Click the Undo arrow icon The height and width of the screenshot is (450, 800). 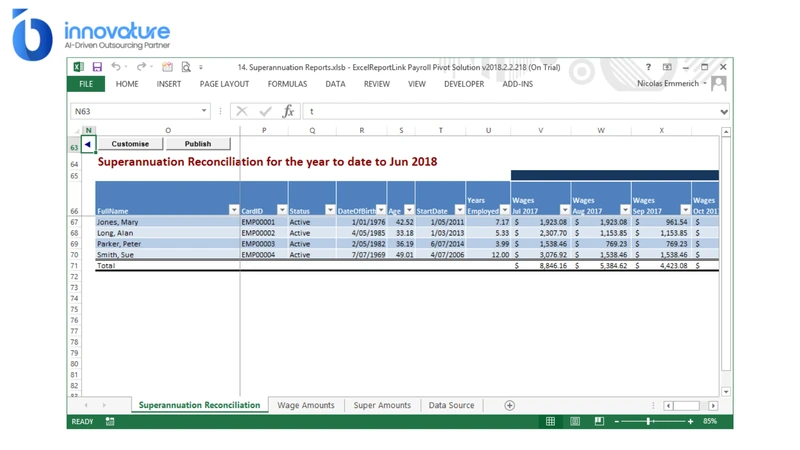pos(116,67)
